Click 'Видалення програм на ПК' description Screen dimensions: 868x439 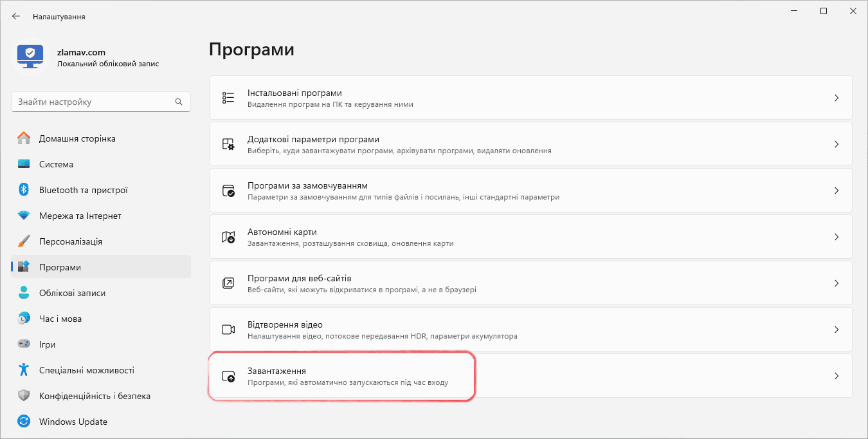click(330, 104)
